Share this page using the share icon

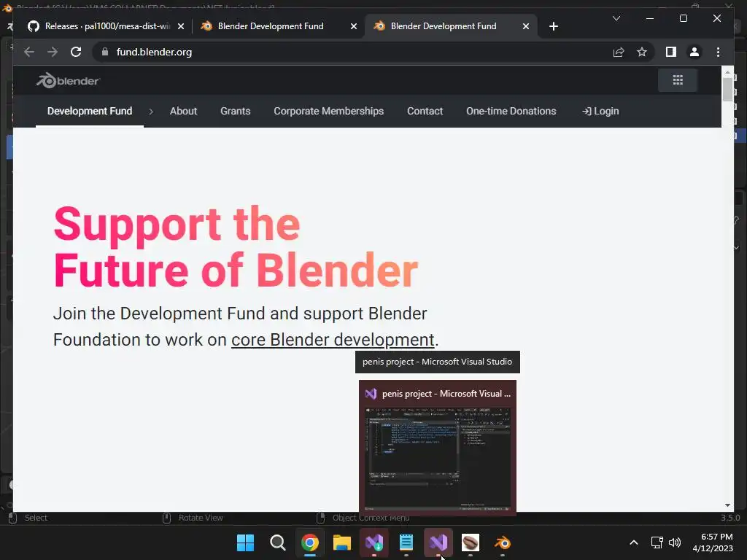619,52
